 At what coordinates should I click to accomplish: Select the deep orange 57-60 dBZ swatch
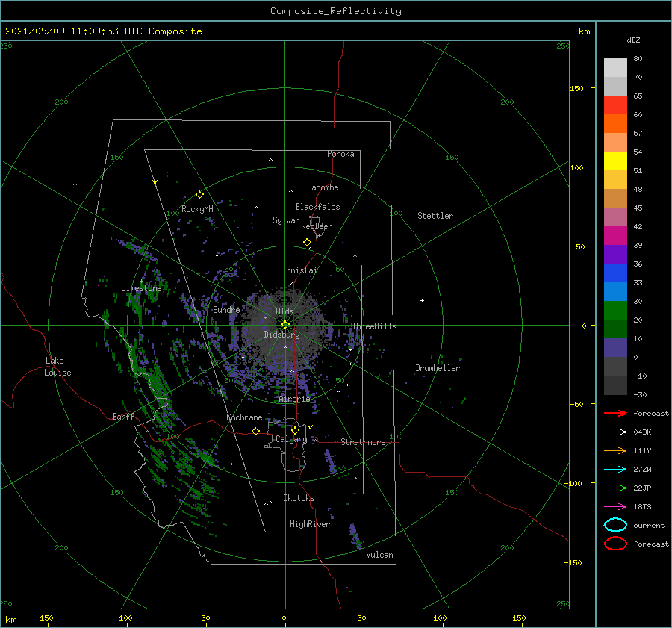click(x=615, y=124)
